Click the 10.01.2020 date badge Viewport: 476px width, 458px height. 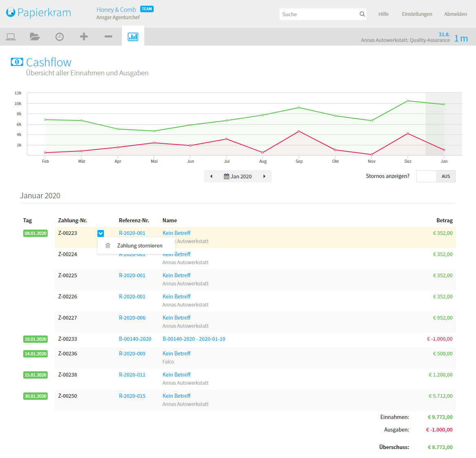click(35, 339)
